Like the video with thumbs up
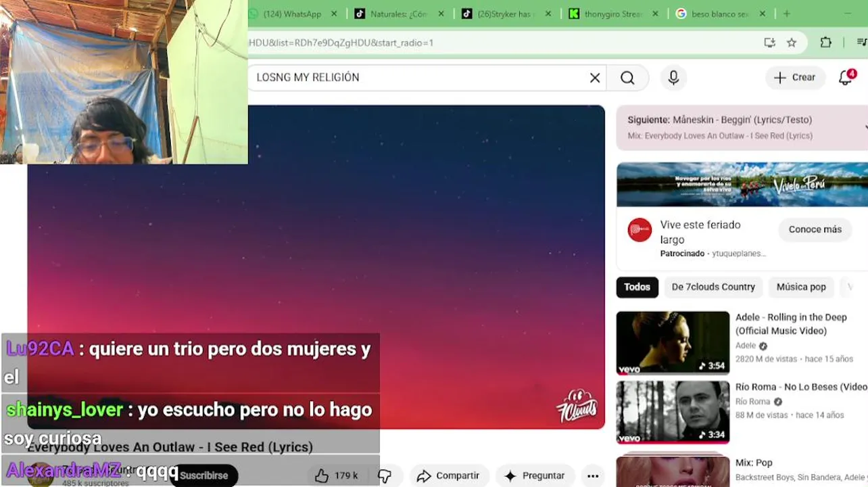The width and height of the screenshot is (868, 487). tap(336, 476)
